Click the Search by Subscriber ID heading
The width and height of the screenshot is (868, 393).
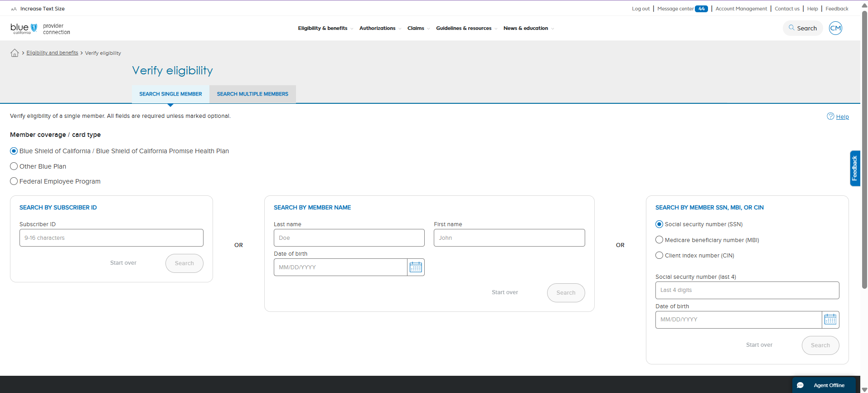point(58,208)
